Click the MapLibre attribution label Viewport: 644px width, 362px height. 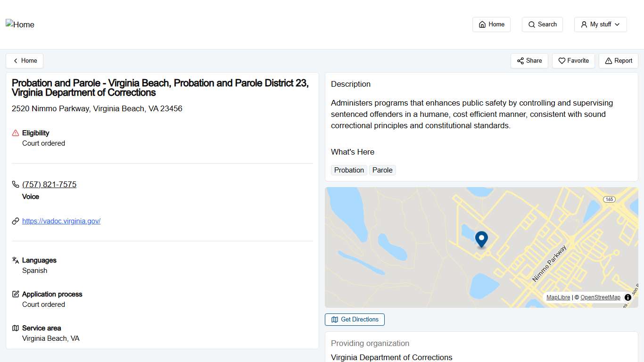pos(558,297)
